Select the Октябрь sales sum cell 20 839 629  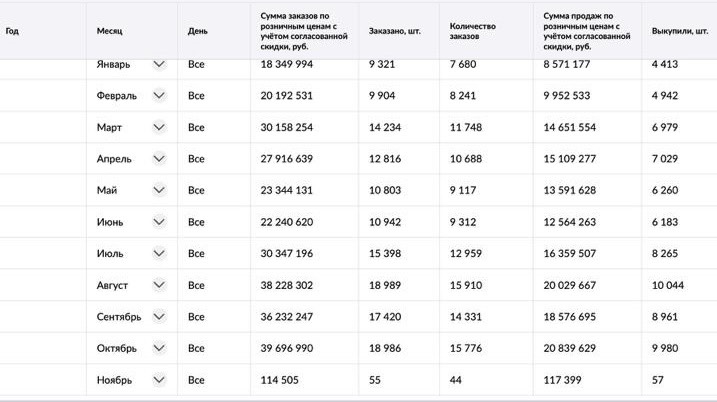569,348
